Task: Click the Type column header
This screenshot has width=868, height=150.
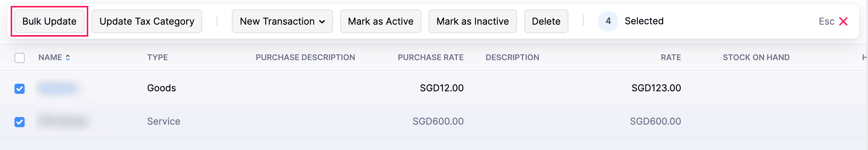Action: (157, 57)
